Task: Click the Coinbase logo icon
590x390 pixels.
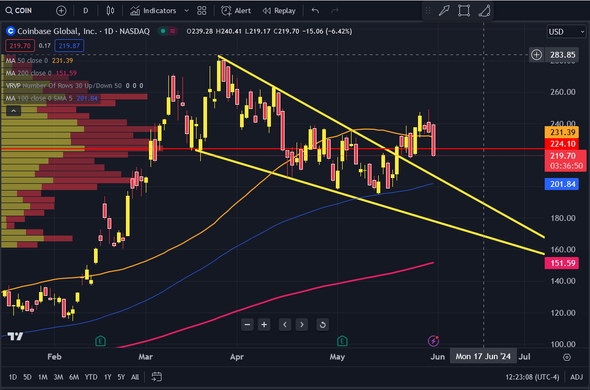Action: click(11, 31)
